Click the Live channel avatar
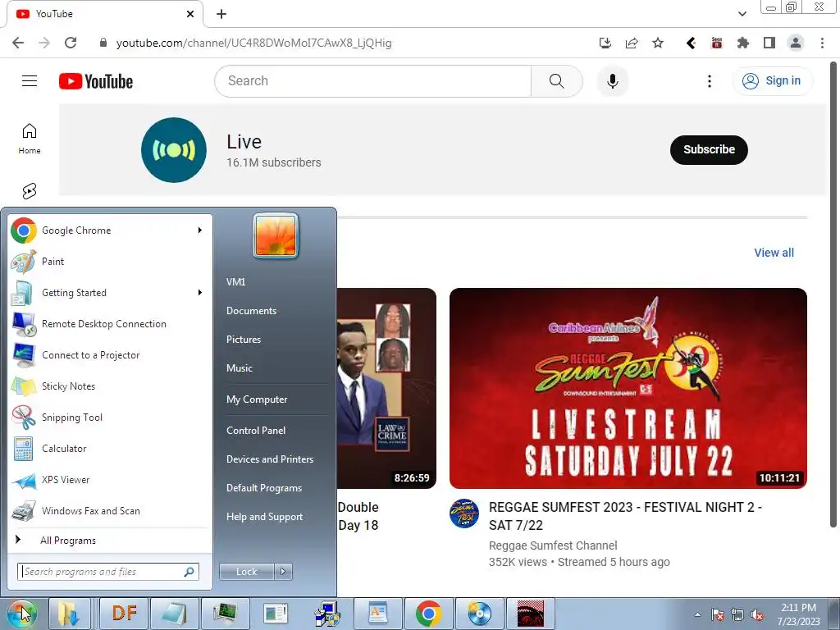The width and height of the screenshot is (840, 630). (x=174, y=150)
